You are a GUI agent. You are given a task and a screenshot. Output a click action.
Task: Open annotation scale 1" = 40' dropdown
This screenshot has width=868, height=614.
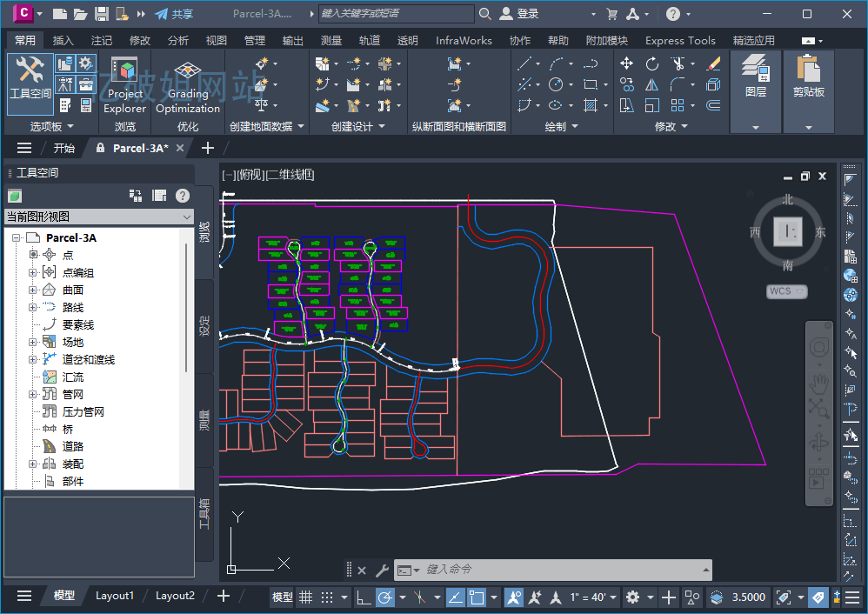click(x=593, y=597)
